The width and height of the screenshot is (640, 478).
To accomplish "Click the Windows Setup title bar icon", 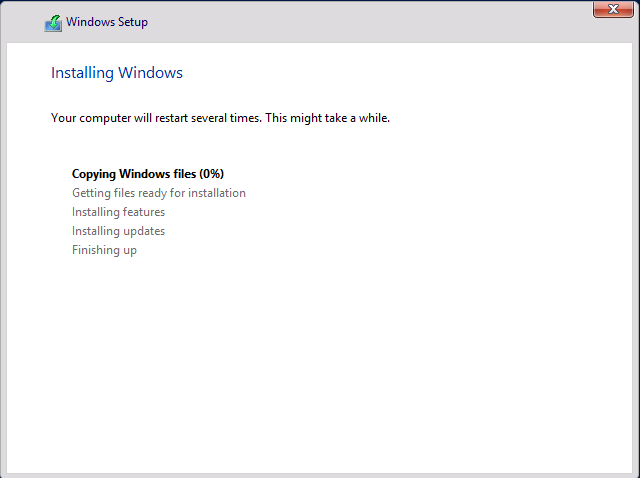I will point(53,23).
